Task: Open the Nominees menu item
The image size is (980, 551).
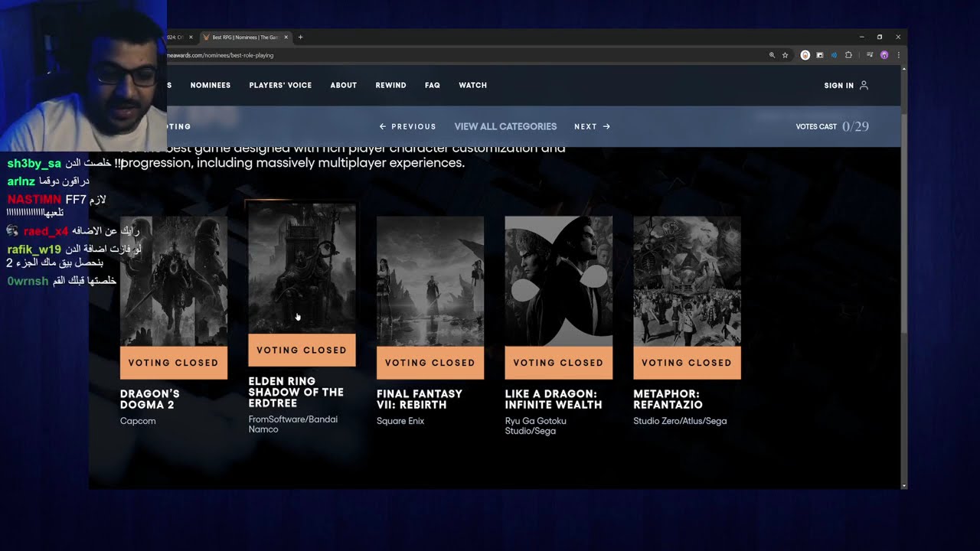Action: (211, 85)
